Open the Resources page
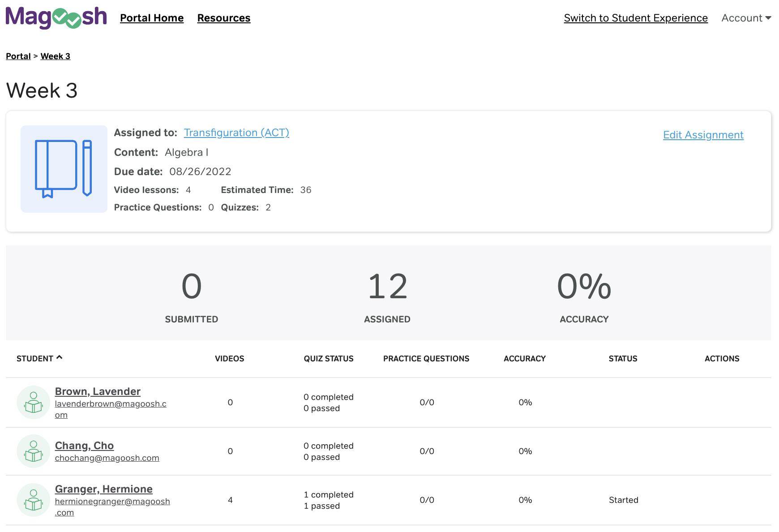Viewport: 779px width, 532px height. click(224, 18)
